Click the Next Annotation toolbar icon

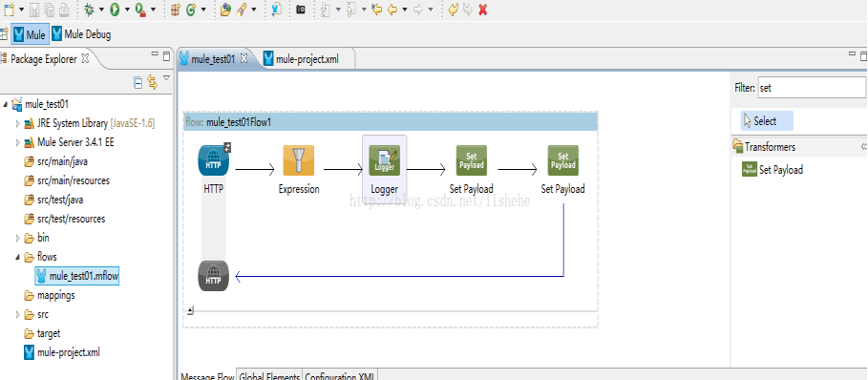[326, 10]
